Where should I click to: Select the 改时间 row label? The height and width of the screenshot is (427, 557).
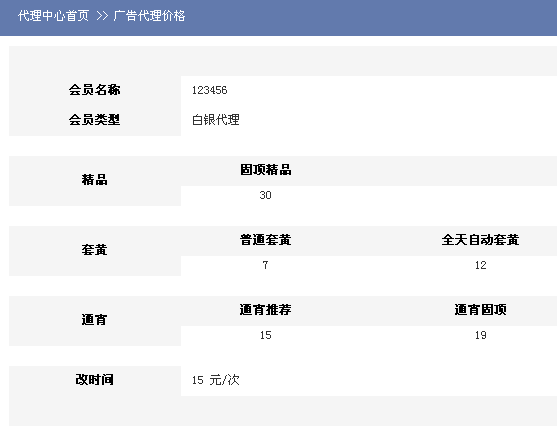coord(94,380)
